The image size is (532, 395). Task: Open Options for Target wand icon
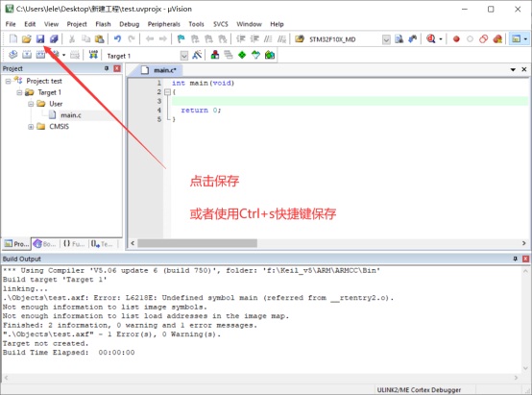coord(197,55)
